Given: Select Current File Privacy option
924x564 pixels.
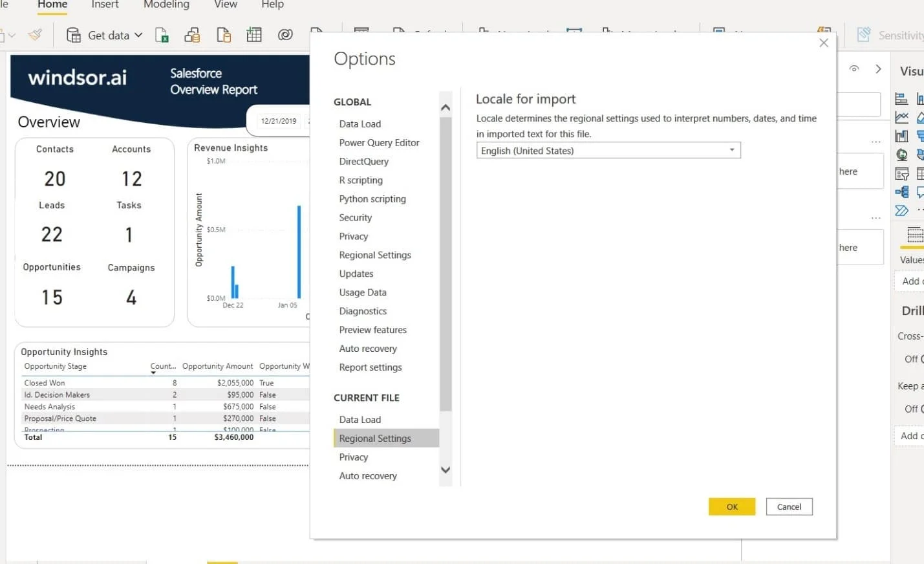Looking at the screenshot, I should coord(354,457).
